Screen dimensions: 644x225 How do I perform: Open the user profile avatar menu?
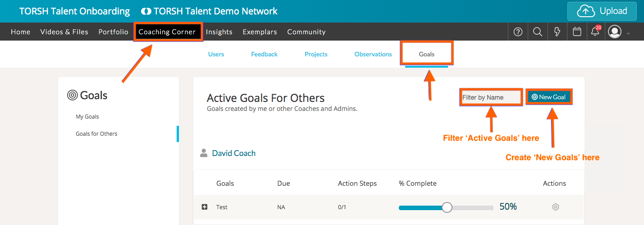(x=615, y=32)
